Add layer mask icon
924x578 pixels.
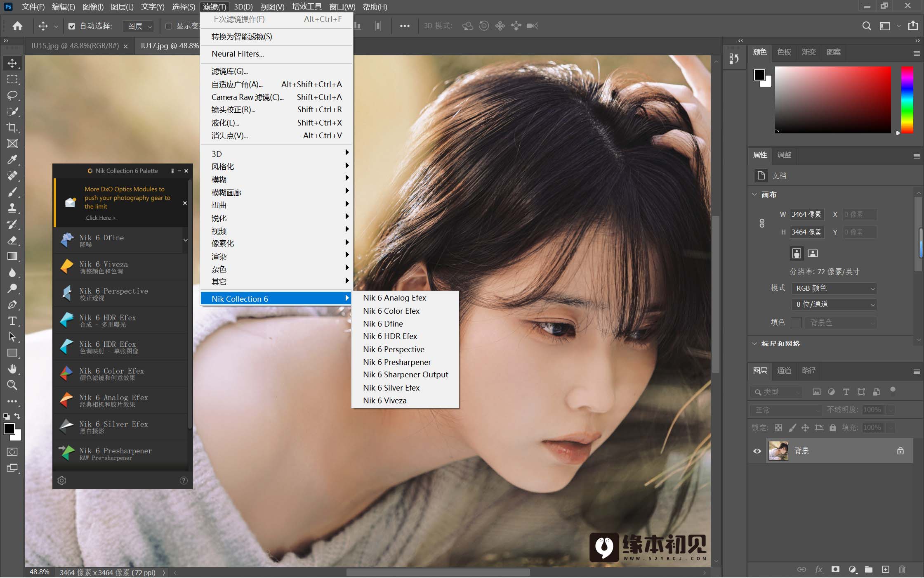(835, 569)
